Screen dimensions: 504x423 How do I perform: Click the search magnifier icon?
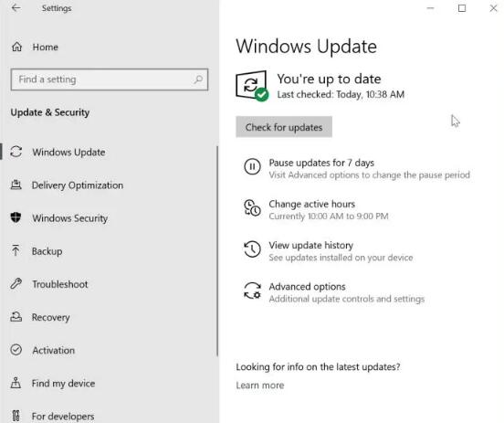point(198,79)
